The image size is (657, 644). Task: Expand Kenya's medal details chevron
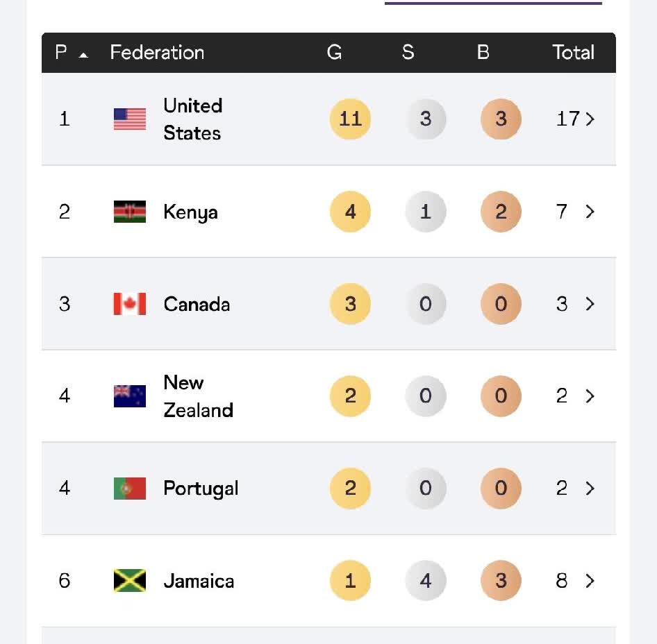click(x=590, y=212)
